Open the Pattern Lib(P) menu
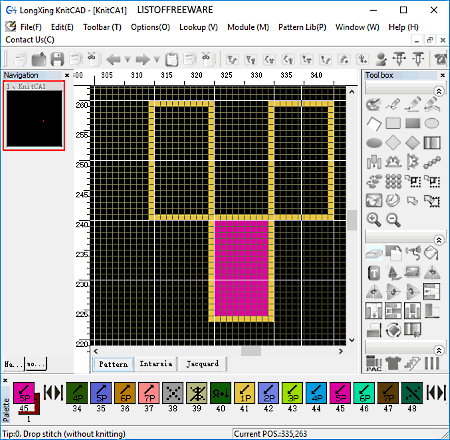450x440 pixels. 302,27
